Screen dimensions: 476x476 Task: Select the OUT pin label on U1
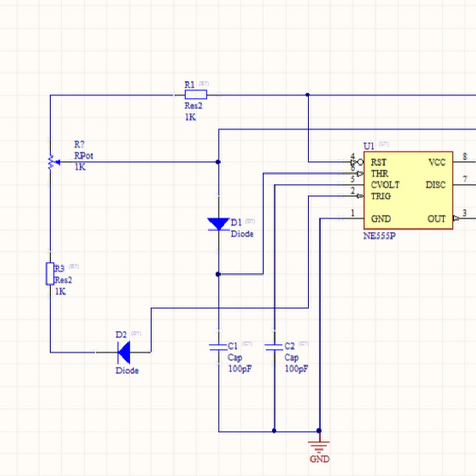(436, 219)
